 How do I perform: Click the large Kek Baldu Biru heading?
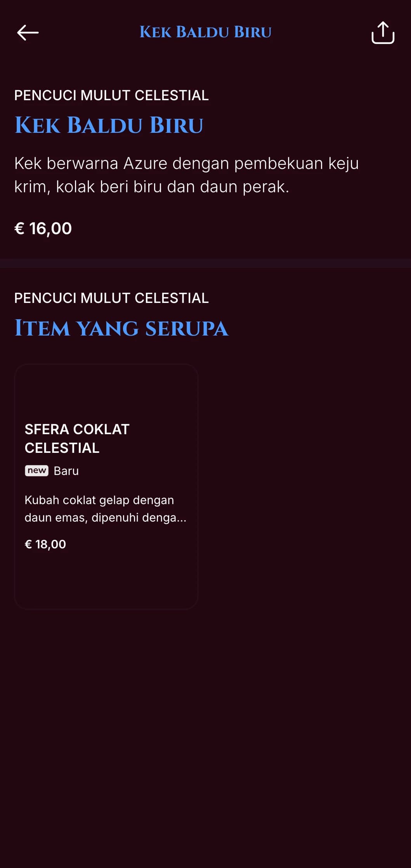pos(109,125)
